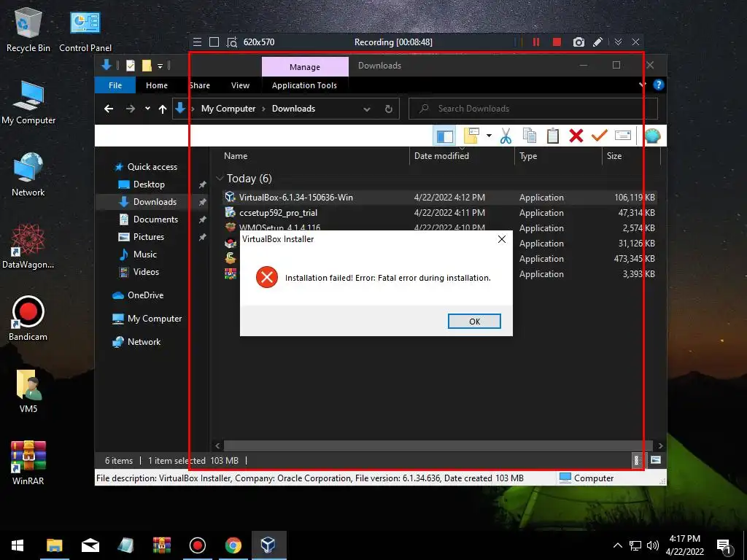Viewport: 747px width, 560px height.
Task: Click the orange checkmark Properties icon
Action: [x=600, y=136]
